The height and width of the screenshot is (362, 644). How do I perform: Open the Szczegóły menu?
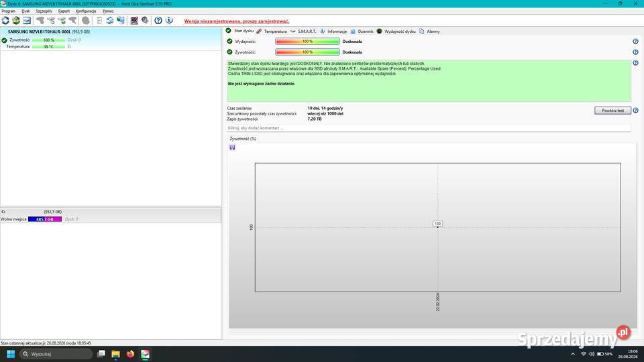(44, 11)
